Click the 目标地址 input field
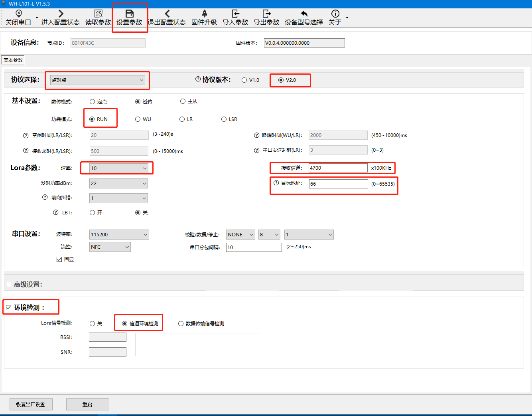This screenshot has width=532, height=416. [x=338, y=184]
